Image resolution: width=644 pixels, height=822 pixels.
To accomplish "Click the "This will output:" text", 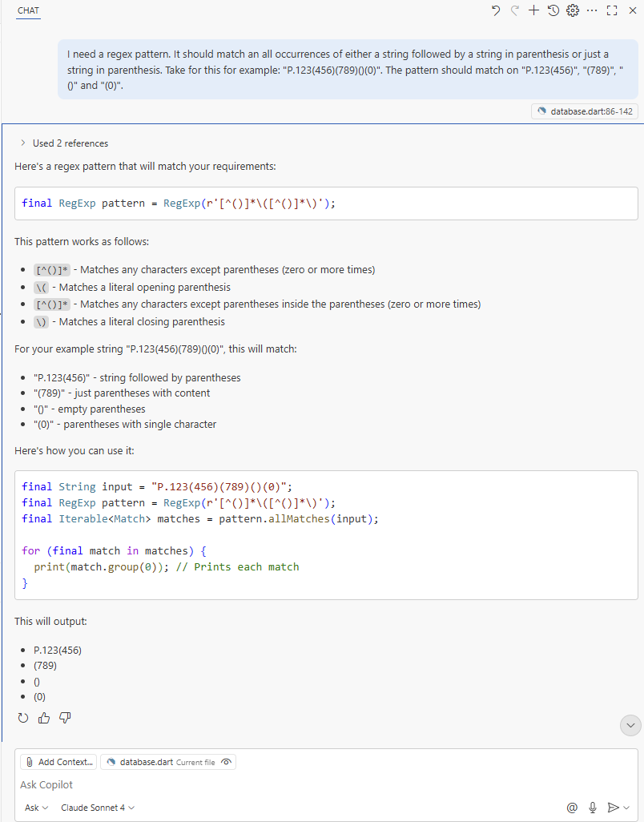I will point(50,621).
